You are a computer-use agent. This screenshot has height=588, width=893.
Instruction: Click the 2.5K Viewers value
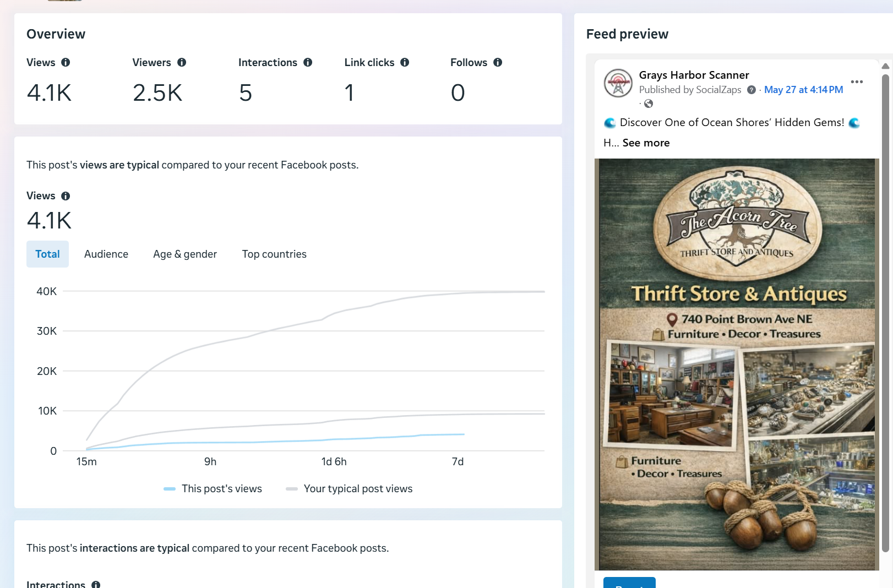tap(157, 92)
